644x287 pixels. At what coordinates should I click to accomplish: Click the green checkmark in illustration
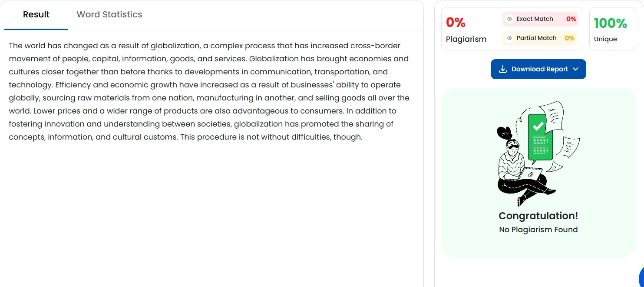point(538,126)
